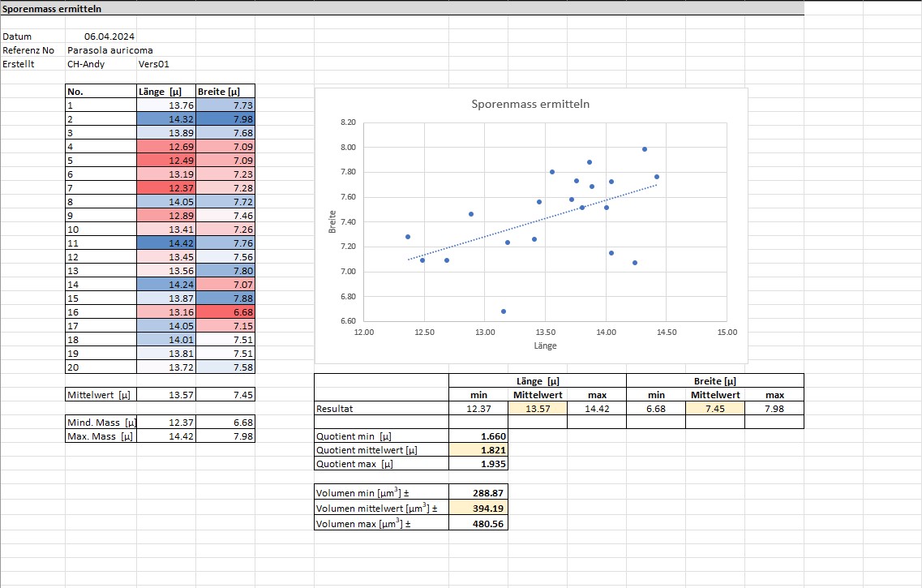Click the 'Volumen max' value 480.56
The image size is (922, 588).
pos(478,524)
